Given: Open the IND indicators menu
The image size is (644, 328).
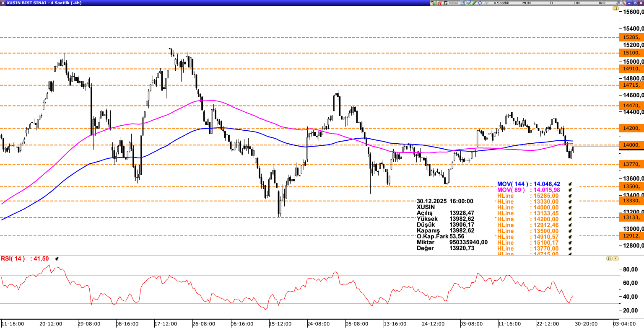Looking at the screenshot, I should click(x=602, y=3).
